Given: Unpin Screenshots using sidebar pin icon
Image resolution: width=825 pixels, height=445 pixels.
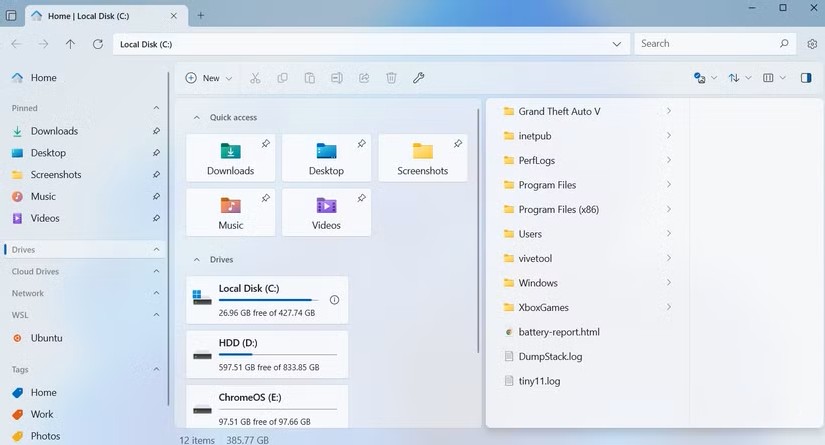Looking at the screenshot, I should [x=156, y=175].
